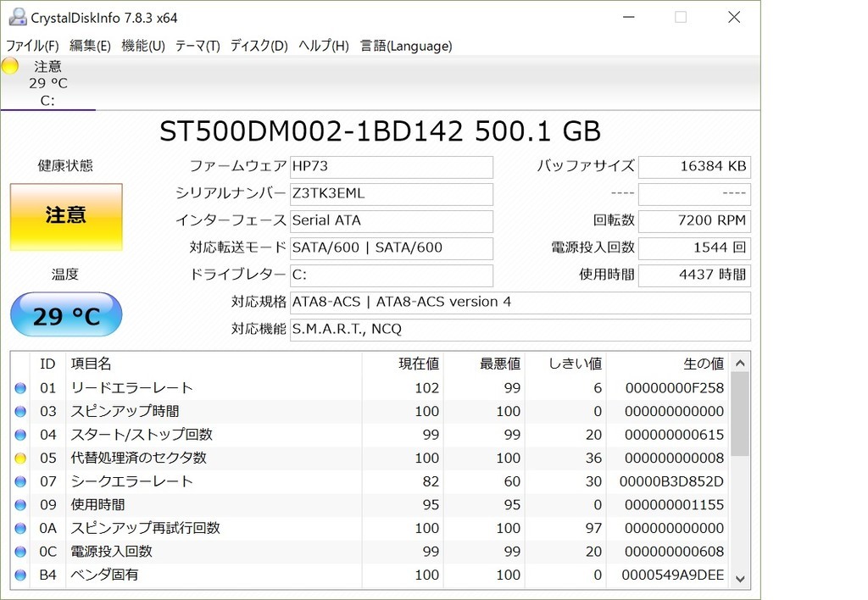Click the buffer size value 16384 KB
The height and width of the screenshot is (600, 868).
(x=694, y=167)
